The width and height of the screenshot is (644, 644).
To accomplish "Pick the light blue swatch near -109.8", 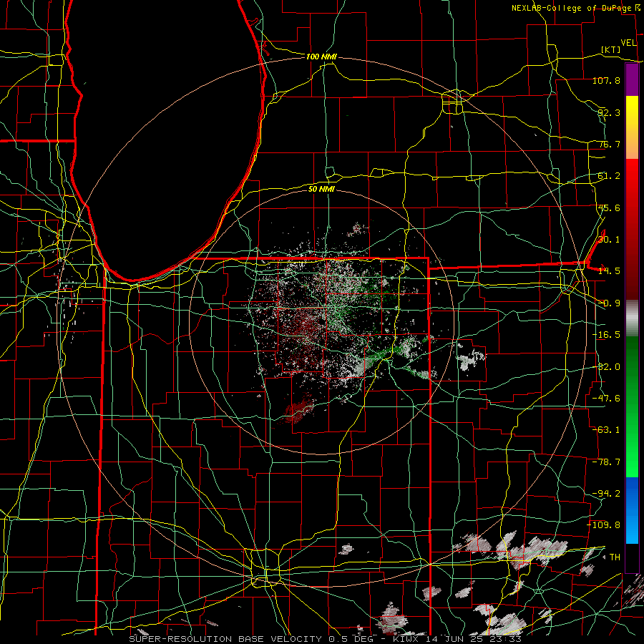I will 632,530.
